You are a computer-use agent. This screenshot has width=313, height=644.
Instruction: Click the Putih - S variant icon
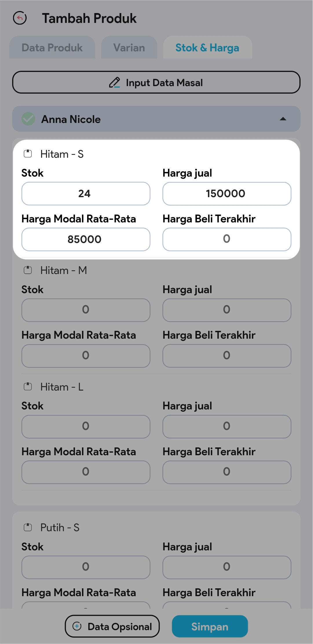tap(28, 527)
